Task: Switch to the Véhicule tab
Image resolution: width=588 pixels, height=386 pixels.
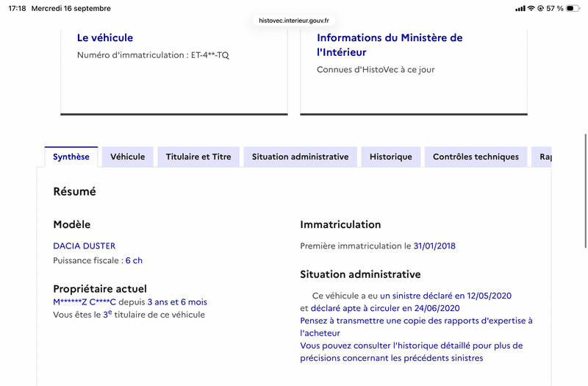Action: [127, 157]
